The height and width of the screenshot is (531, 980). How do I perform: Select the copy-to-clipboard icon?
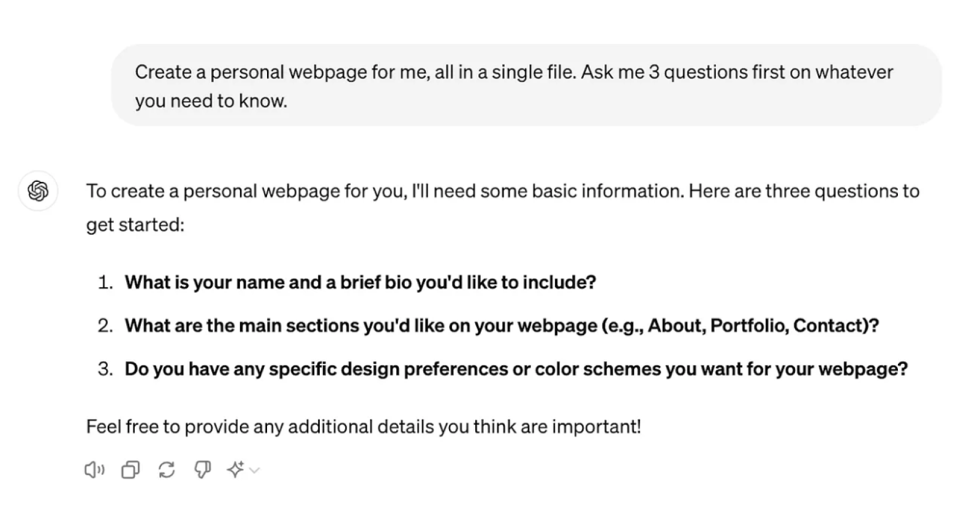[x=129, y=470]
